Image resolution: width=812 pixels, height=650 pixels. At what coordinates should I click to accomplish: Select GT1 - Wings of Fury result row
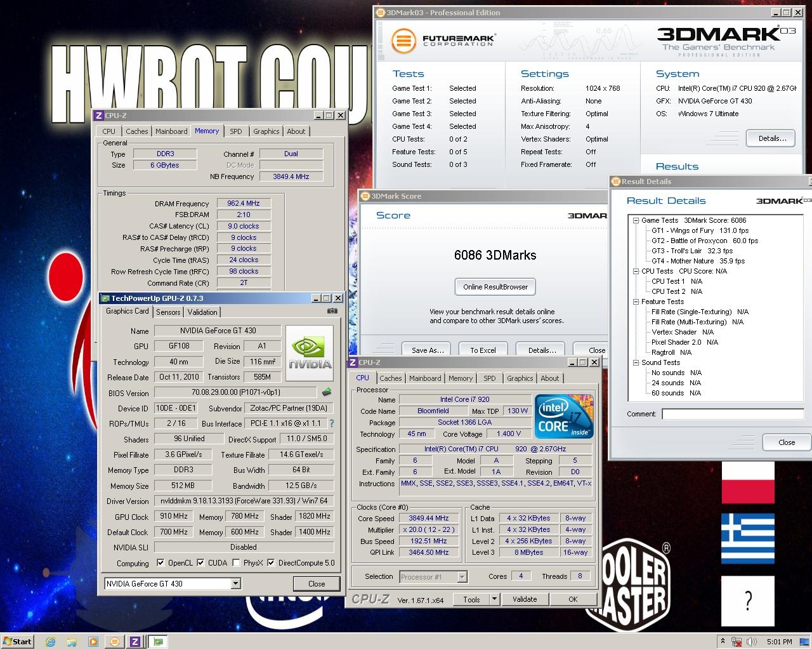[700, 230]
